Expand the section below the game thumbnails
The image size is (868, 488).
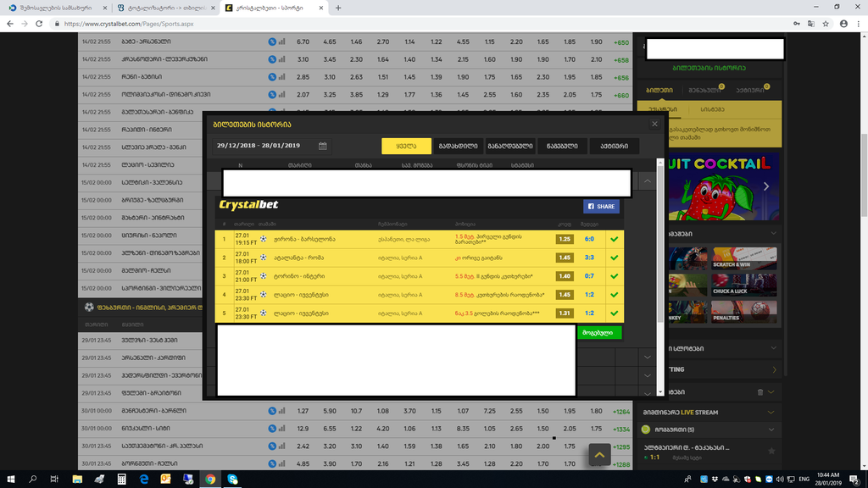pyautogui.click(x=773, y=348)
